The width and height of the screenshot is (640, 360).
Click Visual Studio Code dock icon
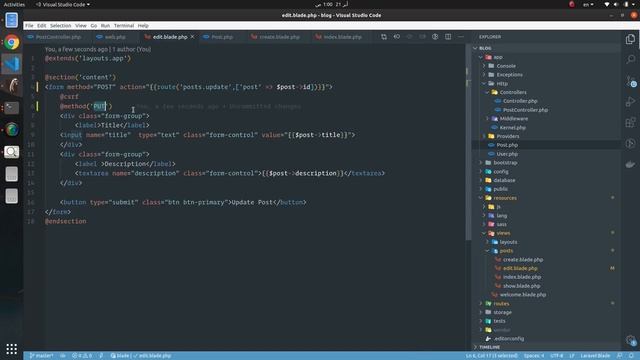(x=12, y=64)
